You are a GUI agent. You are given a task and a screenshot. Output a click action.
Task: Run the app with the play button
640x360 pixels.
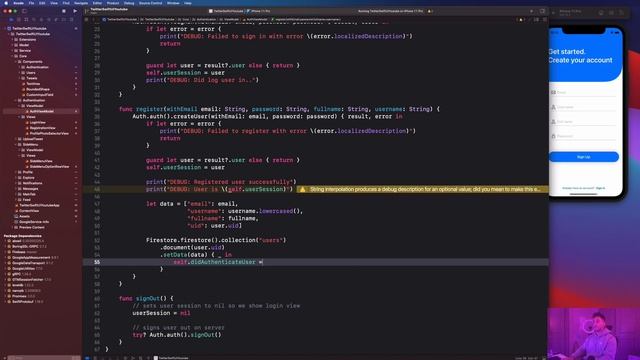[x=75, y=11]
